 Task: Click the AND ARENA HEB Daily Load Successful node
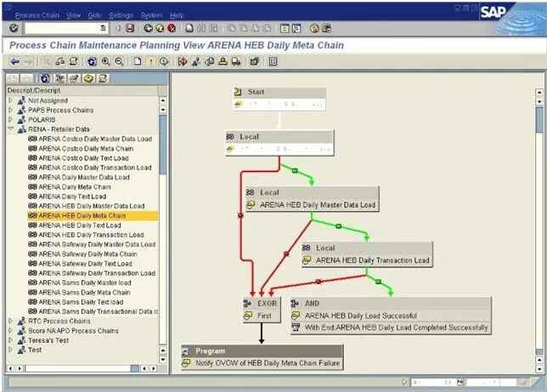click(391, 316)
